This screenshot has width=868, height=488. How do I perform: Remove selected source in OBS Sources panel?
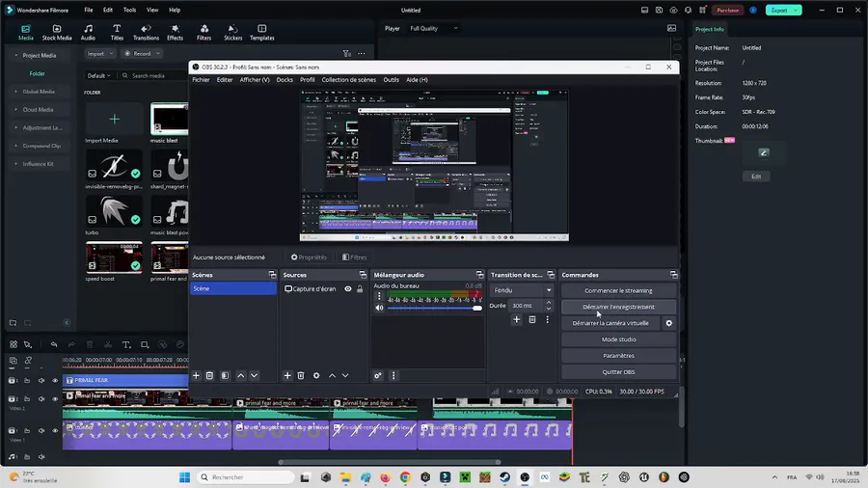(301, 376)
